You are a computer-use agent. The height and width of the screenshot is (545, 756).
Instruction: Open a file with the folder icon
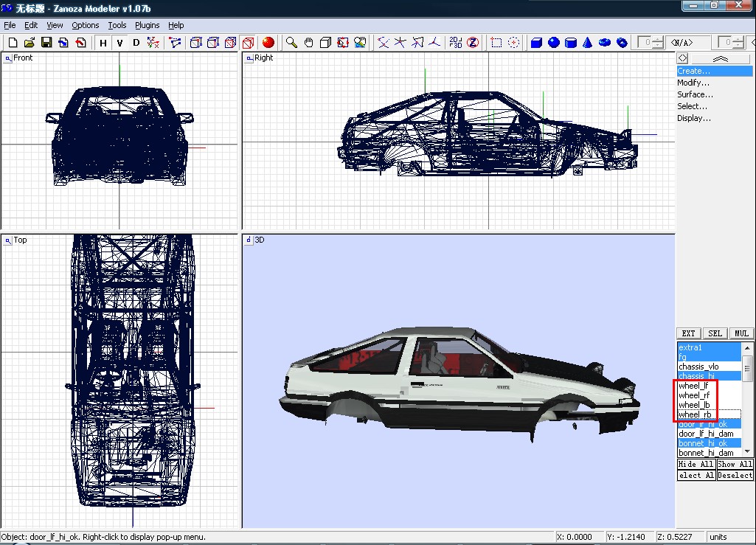coord(30,43)
